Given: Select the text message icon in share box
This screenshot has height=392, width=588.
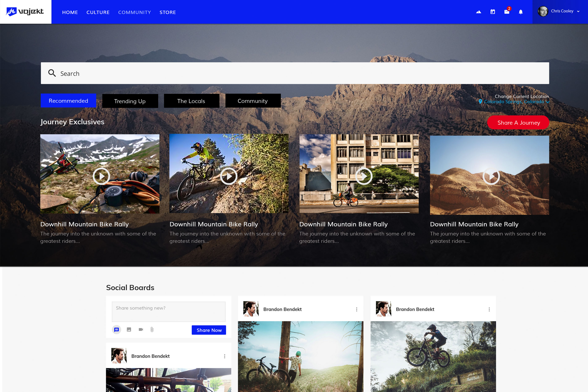Looking at the screenshot, I should (117, 329).
